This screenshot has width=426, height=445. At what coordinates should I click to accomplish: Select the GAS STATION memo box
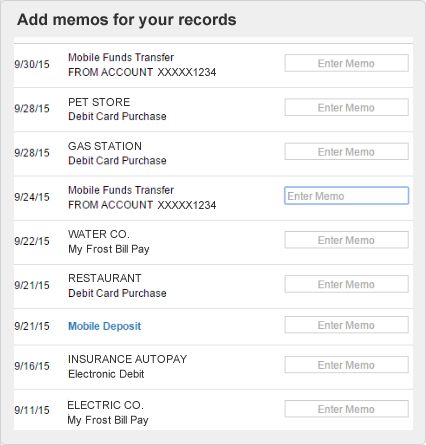point(346,152)
